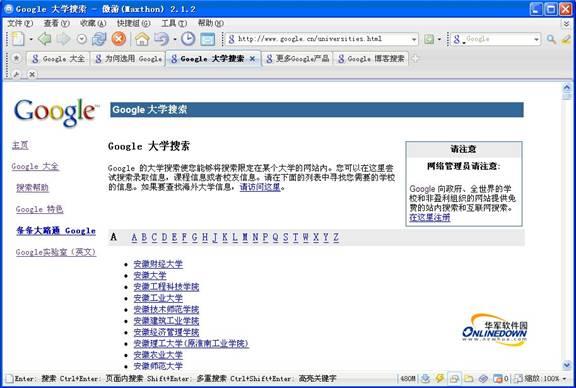Open the 快捷组 menu

pos(133,23)
